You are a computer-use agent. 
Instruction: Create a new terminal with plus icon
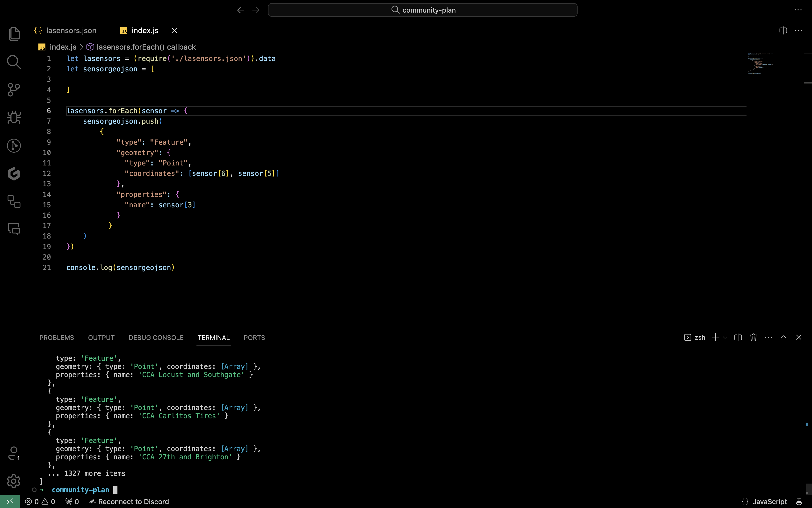coord(715,337)
